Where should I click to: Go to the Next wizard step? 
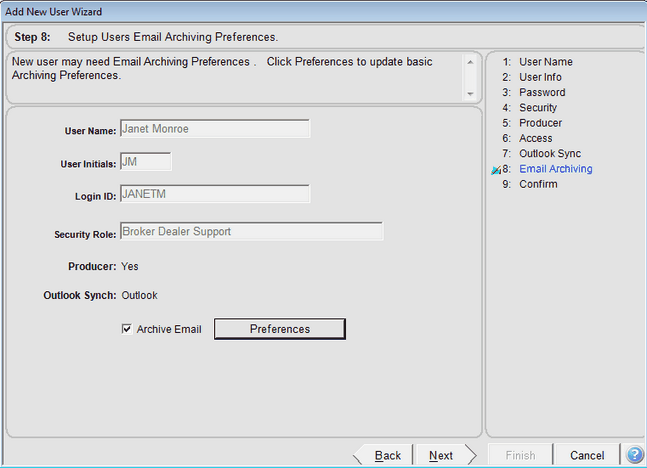(441, 455)
